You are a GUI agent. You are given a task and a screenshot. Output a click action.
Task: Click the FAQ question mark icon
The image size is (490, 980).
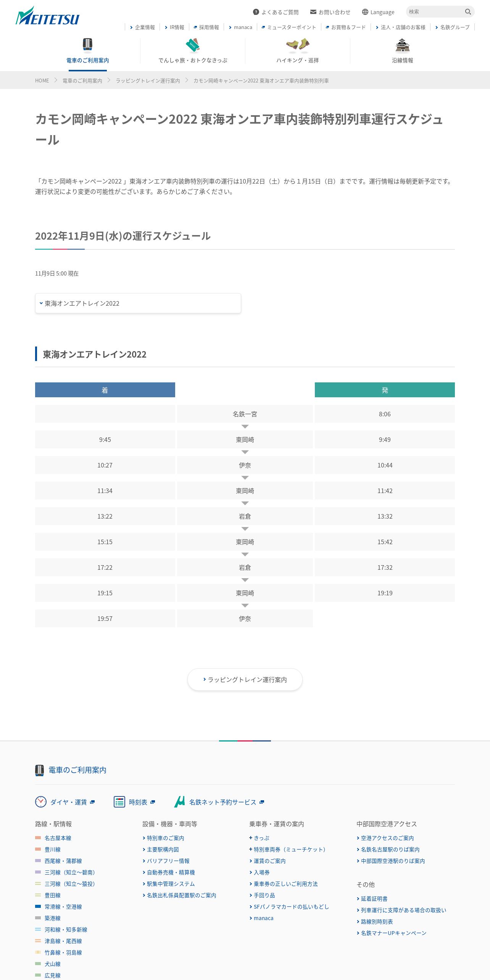point(256,12)
